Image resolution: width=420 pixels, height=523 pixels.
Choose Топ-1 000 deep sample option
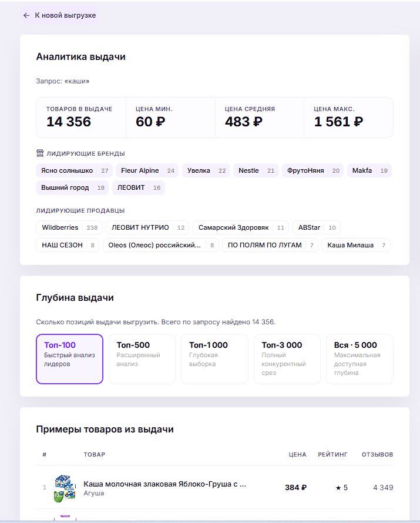(214, 359)
